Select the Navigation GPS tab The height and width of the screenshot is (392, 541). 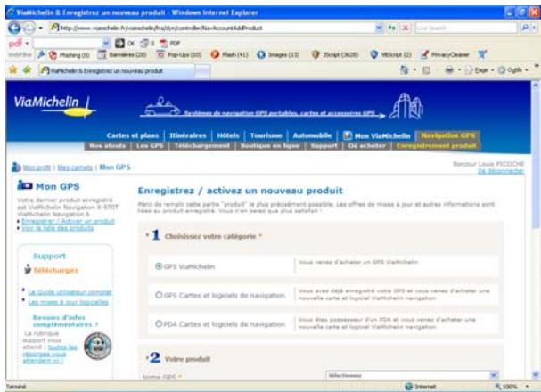(x=447, y=135)
